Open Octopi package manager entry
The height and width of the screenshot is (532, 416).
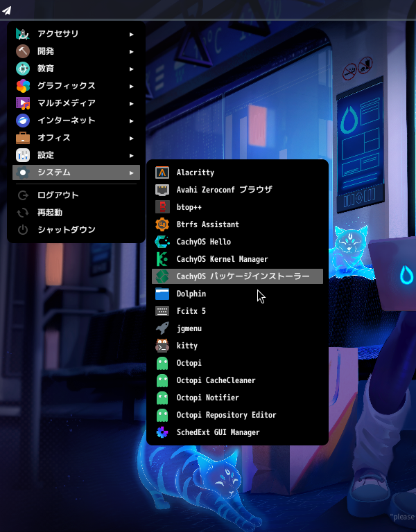coord(237,363)
